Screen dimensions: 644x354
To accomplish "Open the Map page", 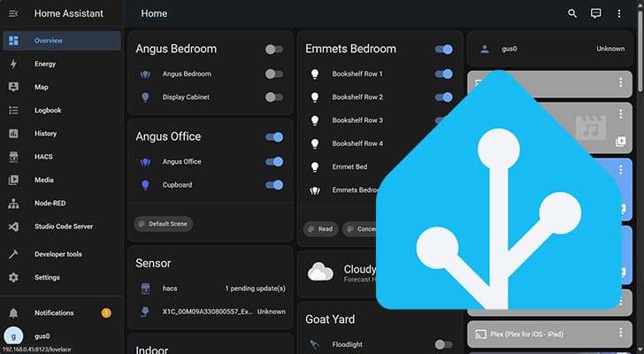I will (62, 87).
